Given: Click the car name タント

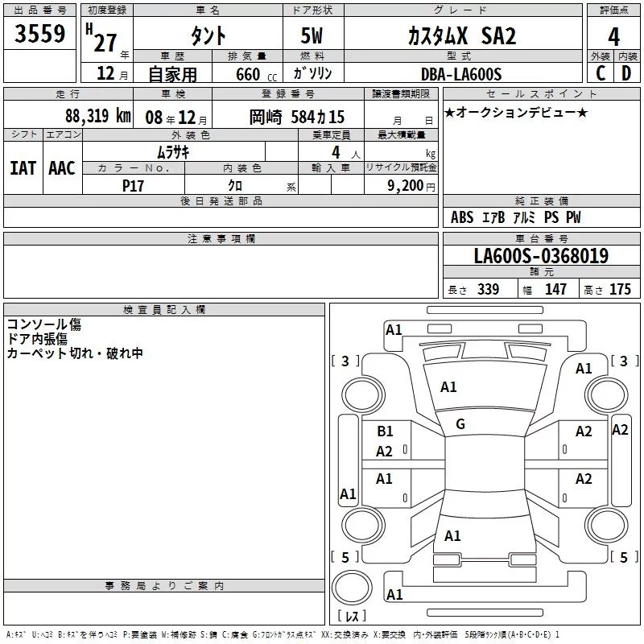Looking at the screenshot, I should tap(208, 35).
